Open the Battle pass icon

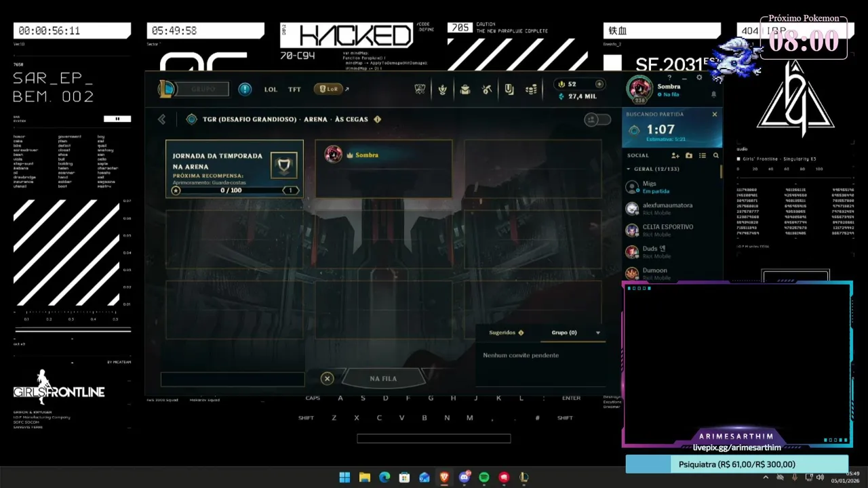(509, 89)
